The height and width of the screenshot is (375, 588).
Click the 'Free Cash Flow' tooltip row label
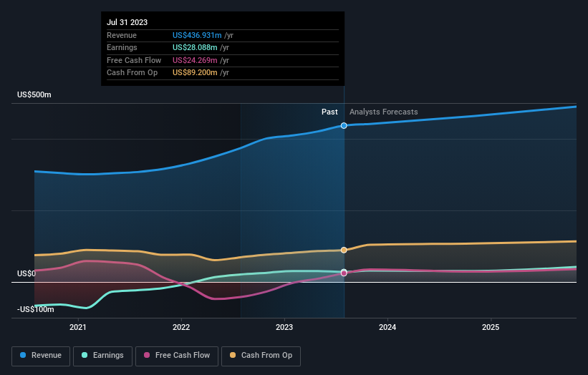[134, 60]
